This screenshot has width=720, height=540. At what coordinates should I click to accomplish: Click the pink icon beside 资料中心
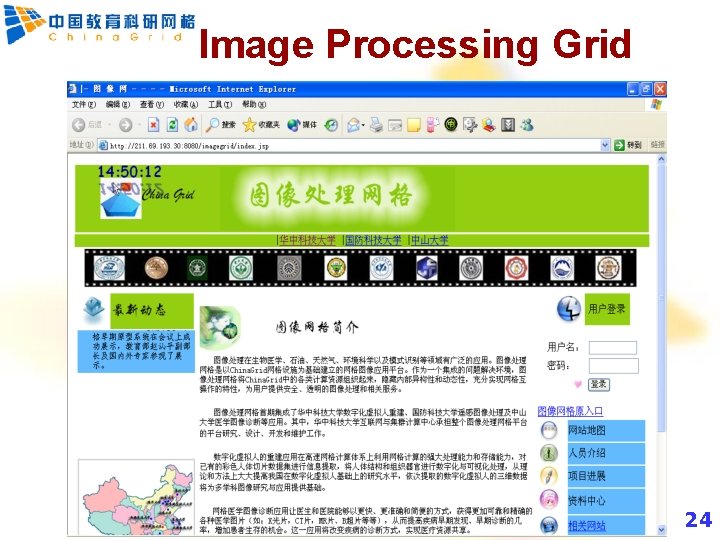[549, 500]
